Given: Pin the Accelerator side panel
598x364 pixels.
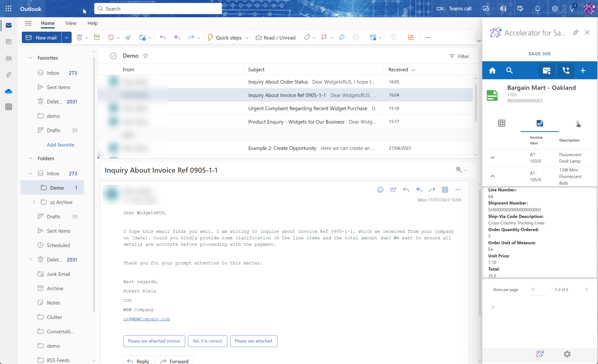Looking at the screenshot, I should pos(576,32).
